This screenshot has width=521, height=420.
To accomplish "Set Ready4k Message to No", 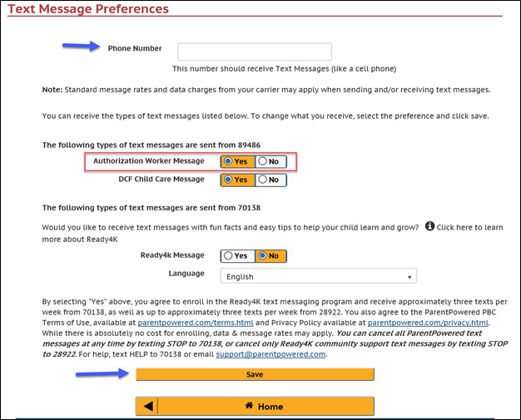I will click(270, 256).
